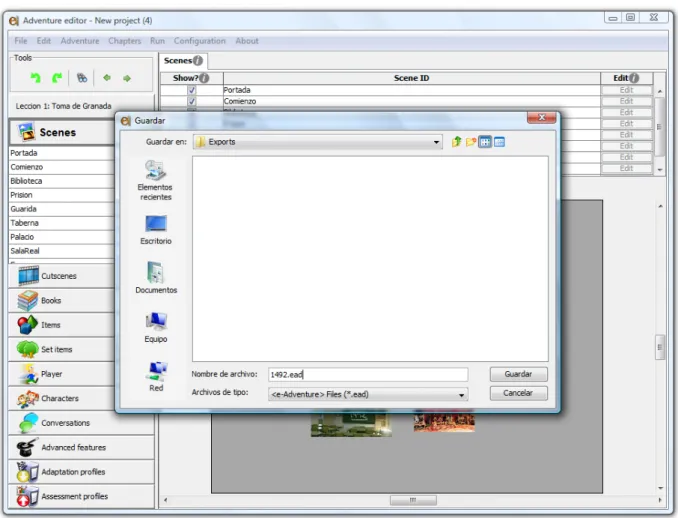Go back with the left green arrow
Viewport: 678px width, 518px height.
[107, 78]
